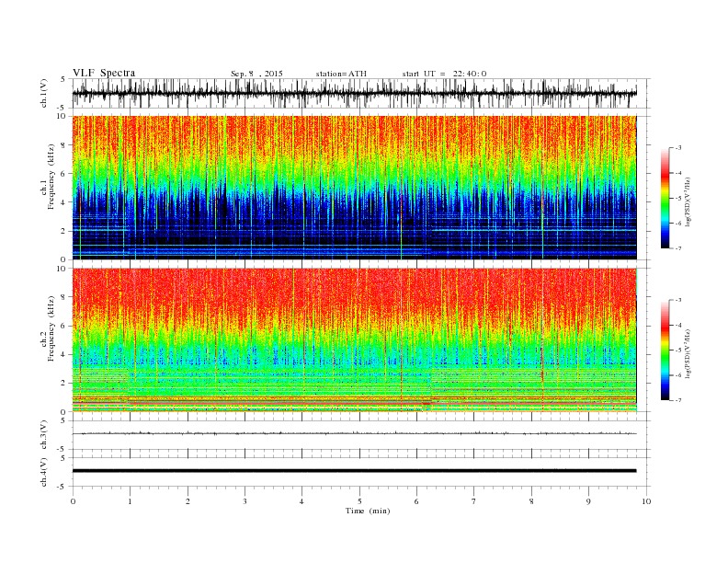
Task: Click time-axis tick label "9"
Action: pos(588,501)
